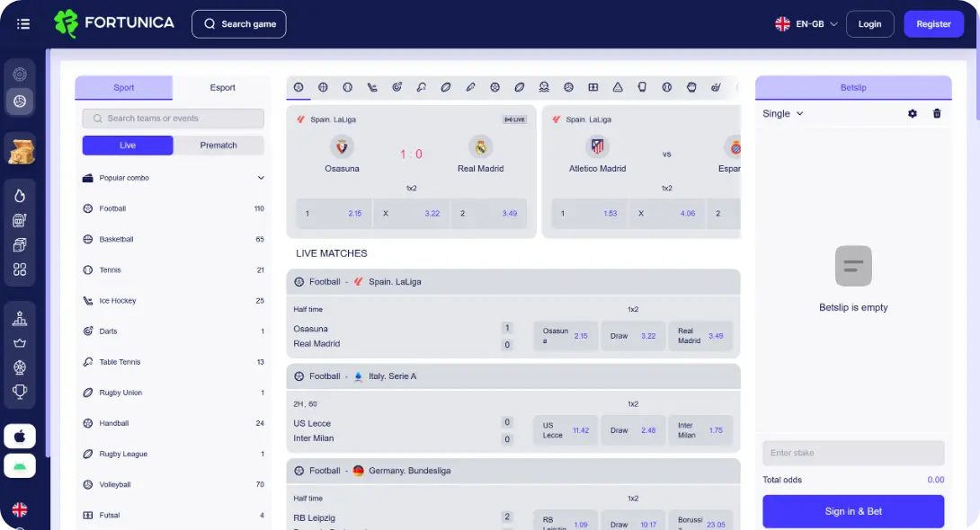Screen dimensions: 980x530
Task: Select football icon in top sports bar
Action: click(298, 87)
